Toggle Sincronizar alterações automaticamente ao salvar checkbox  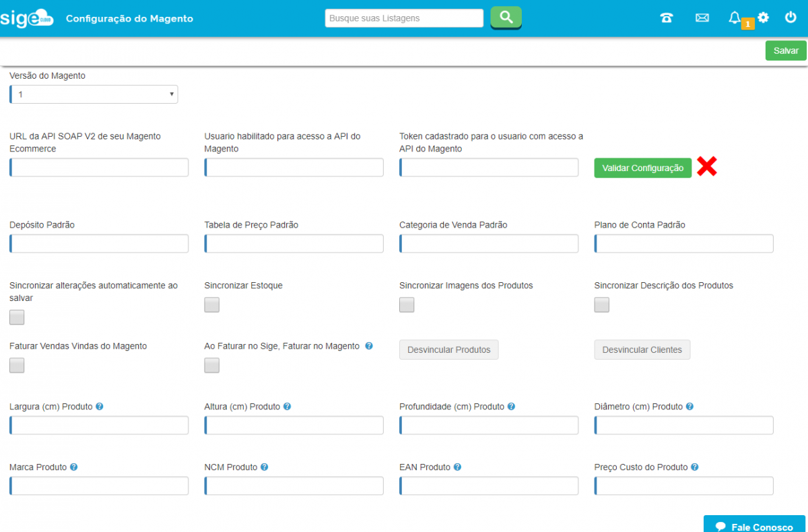17,317
